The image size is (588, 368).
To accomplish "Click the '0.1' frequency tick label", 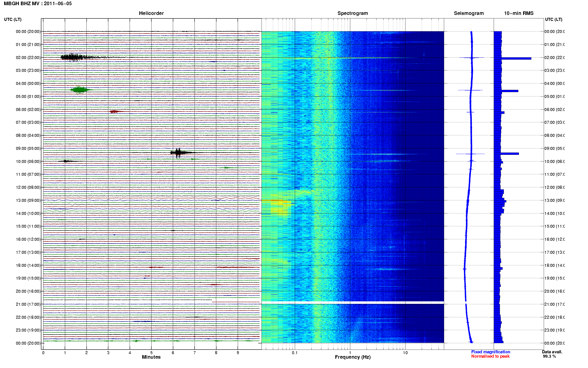I will pyautogui.click(x=295, y=353).
